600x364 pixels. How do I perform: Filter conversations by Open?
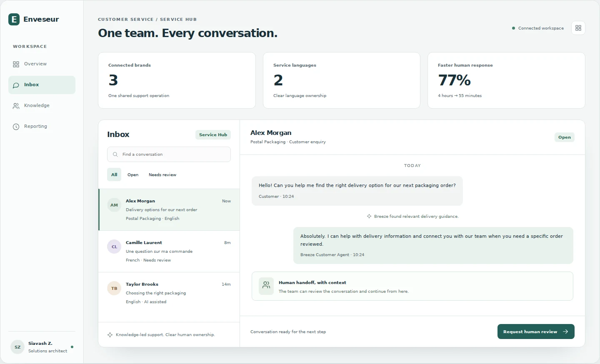click(x=133, y=175)
